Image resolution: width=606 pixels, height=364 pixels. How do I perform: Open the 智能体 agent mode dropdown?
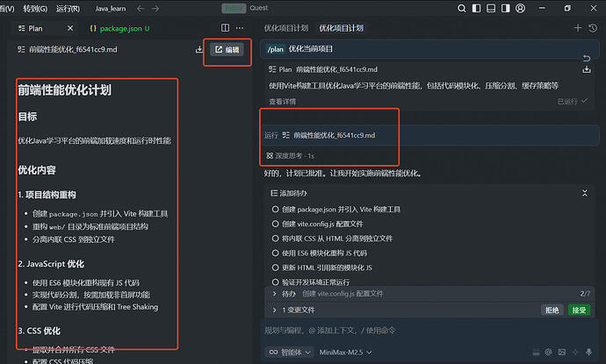tap(290, 352)
